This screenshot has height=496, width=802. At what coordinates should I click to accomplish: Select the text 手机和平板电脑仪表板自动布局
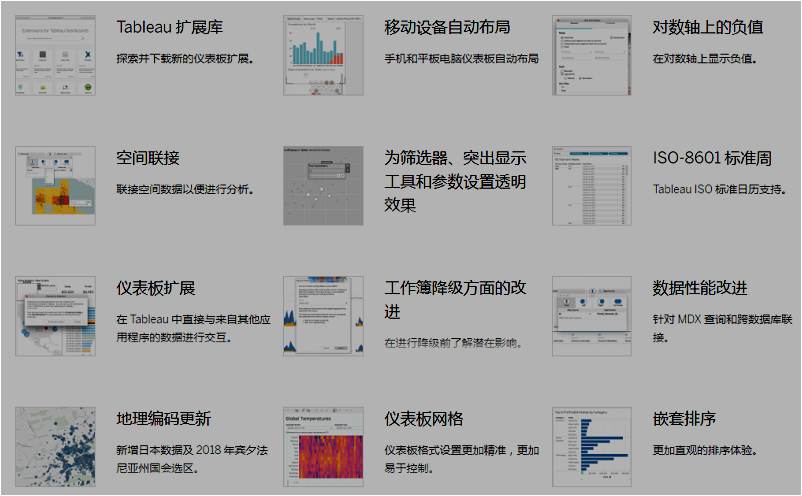tap(461, 59)
